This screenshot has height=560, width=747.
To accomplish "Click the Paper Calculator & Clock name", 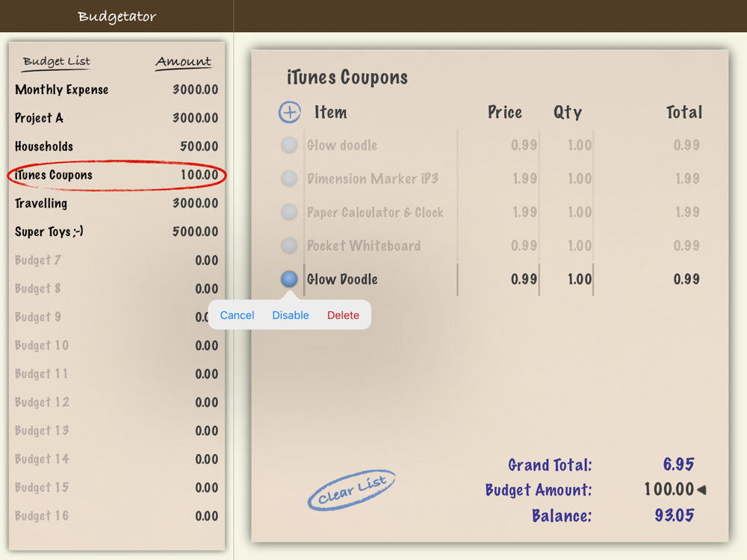I will click(x=375, y=212).
